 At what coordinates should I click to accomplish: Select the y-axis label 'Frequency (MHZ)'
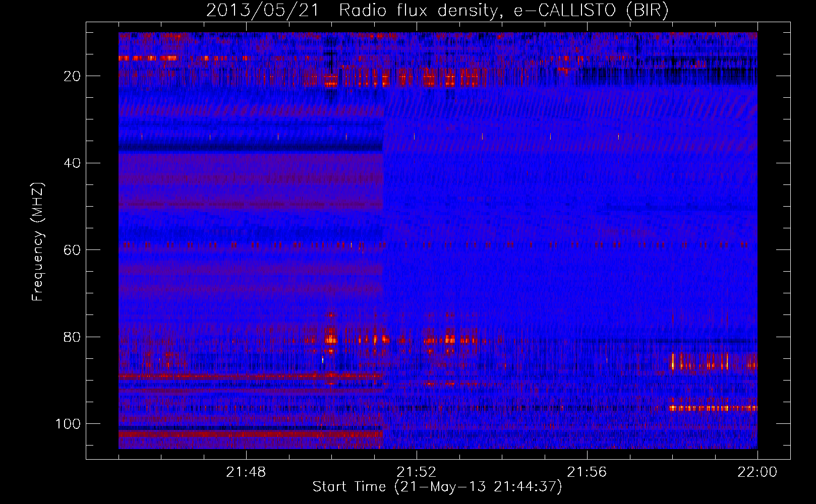(x=38, y=241)
